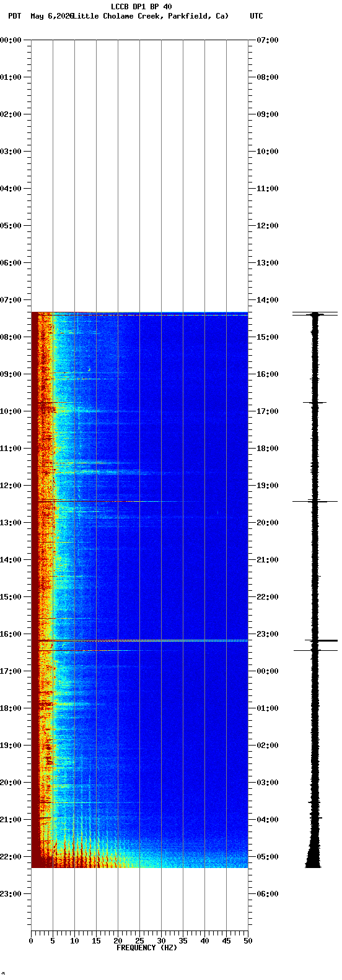Click the 05:00 UTC time label
Image resolution: width=342 pixels, height=980 pixels.
[268, 857]
